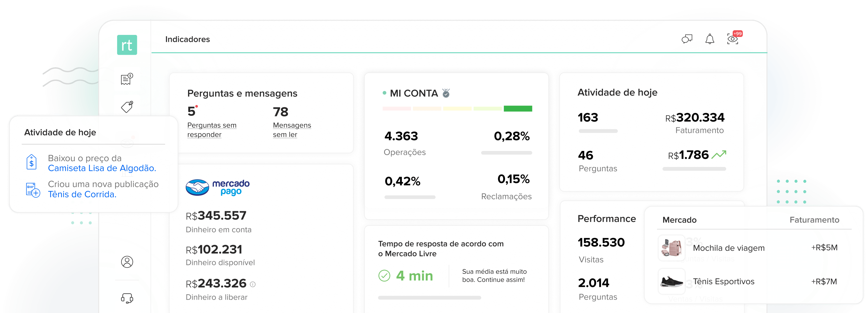Open the Mensagens sem ler link
Image resolution: width=868 pixels, height=313 pixels.
click(x=291, y=130)
